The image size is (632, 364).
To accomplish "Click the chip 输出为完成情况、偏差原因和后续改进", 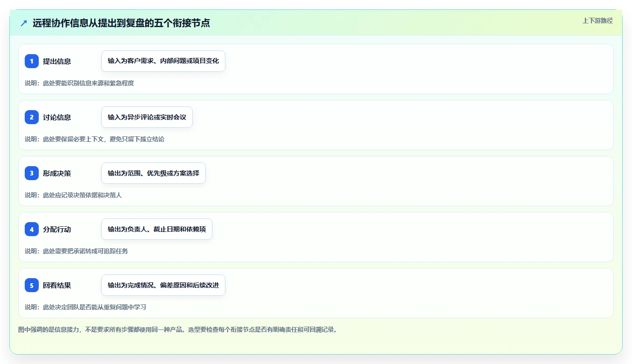I will pos(163,285).
